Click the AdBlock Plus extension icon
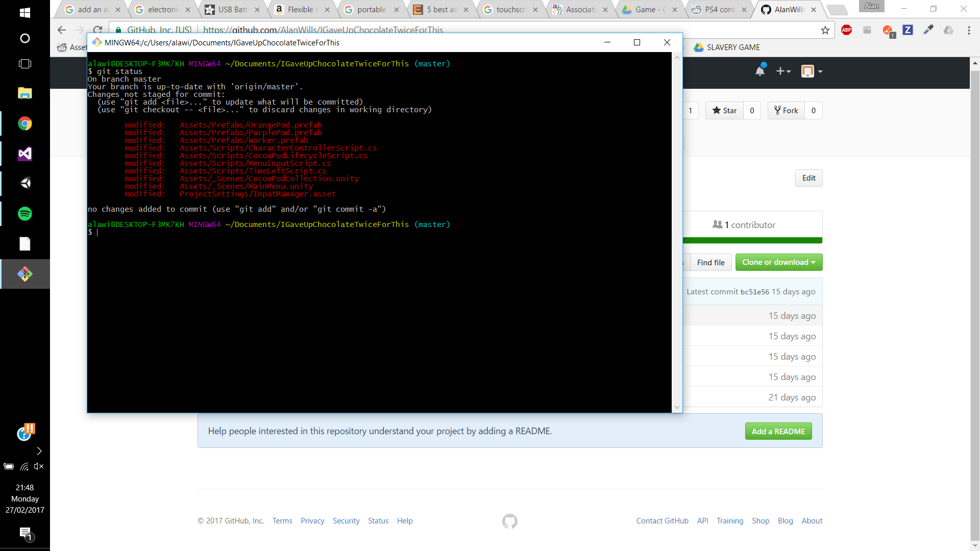 pyautogui.click(x=846, y=30)
